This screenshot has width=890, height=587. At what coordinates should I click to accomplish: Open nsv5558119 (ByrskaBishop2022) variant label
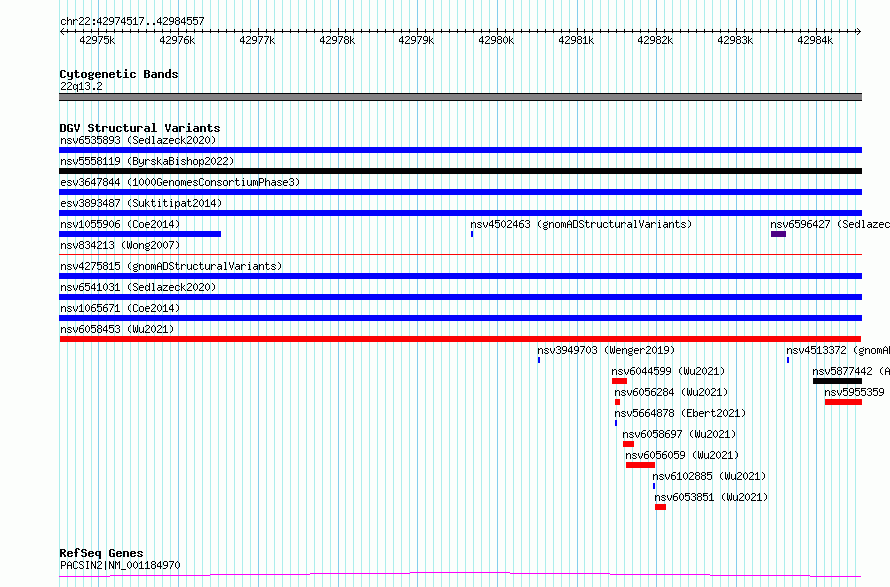(x=147, y=161)
